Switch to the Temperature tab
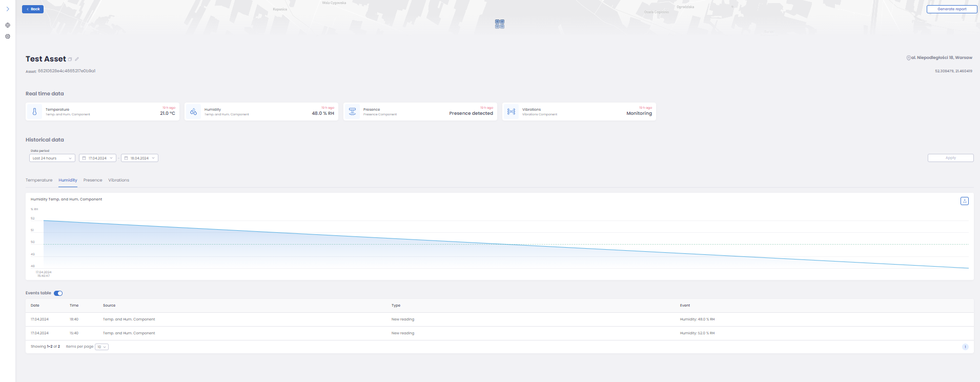Viewport: 980px width, 382px height. click(x=39, y=180)
